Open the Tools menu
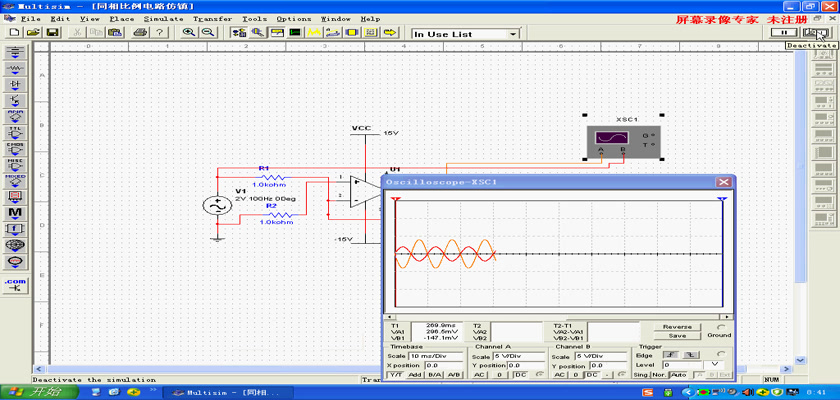The image size is (840, 400). click(254, 19)
